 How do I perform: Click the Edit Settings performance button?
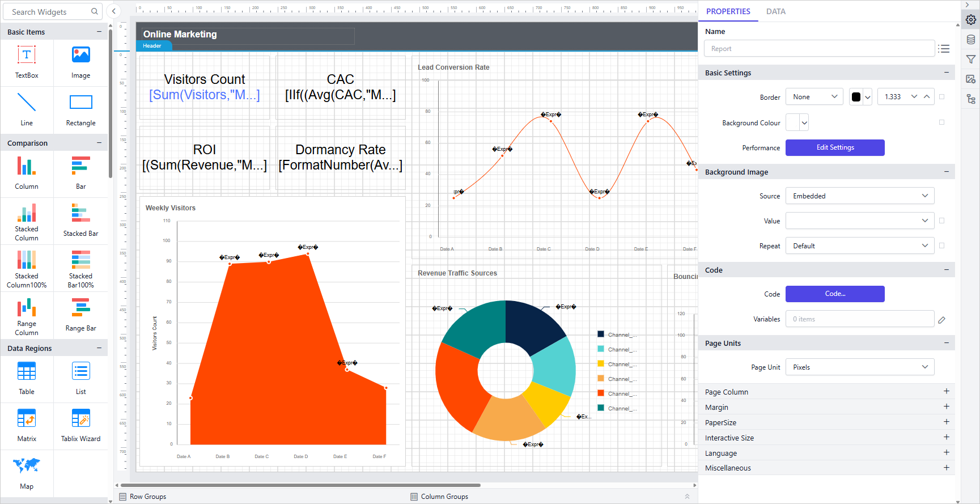click(x=835, y=147)
